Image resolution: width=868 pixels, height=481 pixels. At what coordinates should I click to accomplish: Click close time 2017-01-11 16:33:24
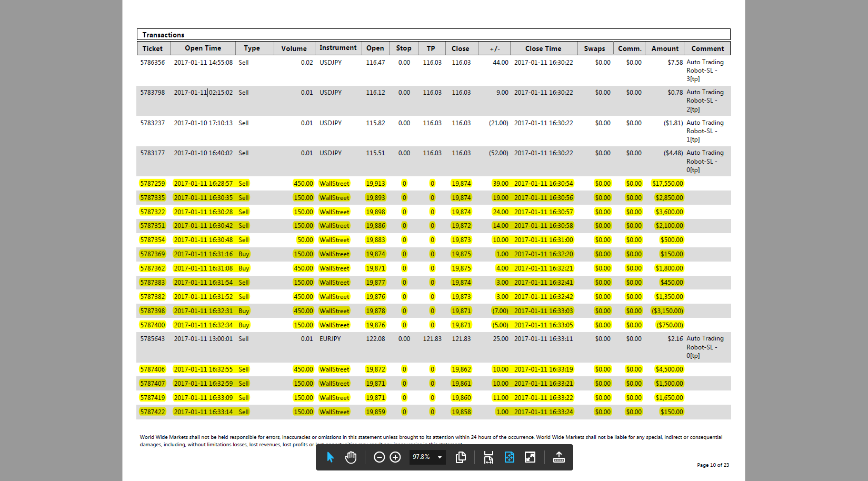(x=544, y=412)
